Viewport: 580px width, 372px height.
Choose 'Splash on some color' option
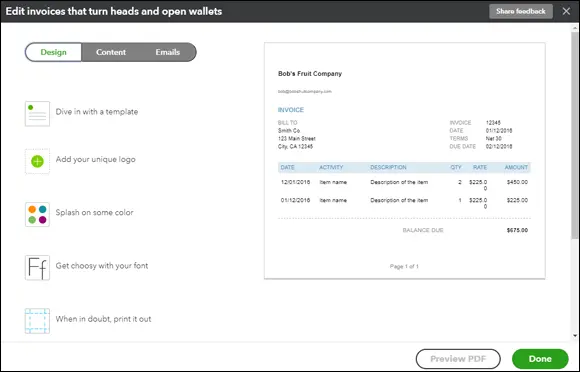(x=94, y=213)
